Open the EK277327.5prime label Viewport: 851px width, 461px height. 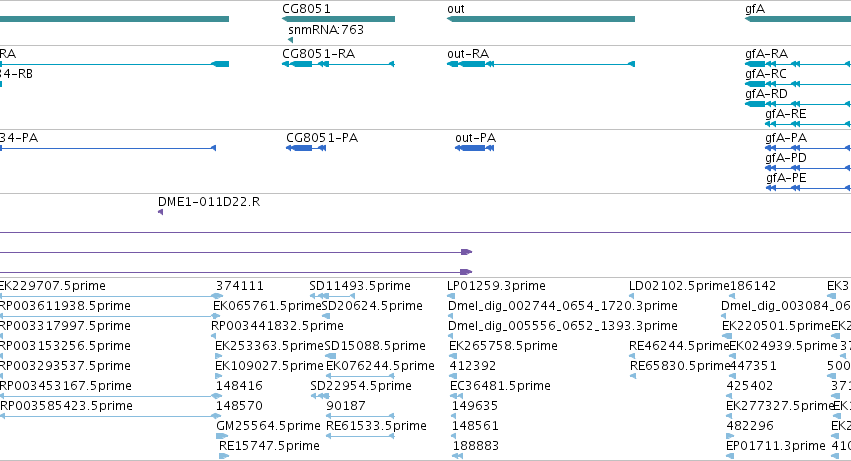tap(780, 407)
